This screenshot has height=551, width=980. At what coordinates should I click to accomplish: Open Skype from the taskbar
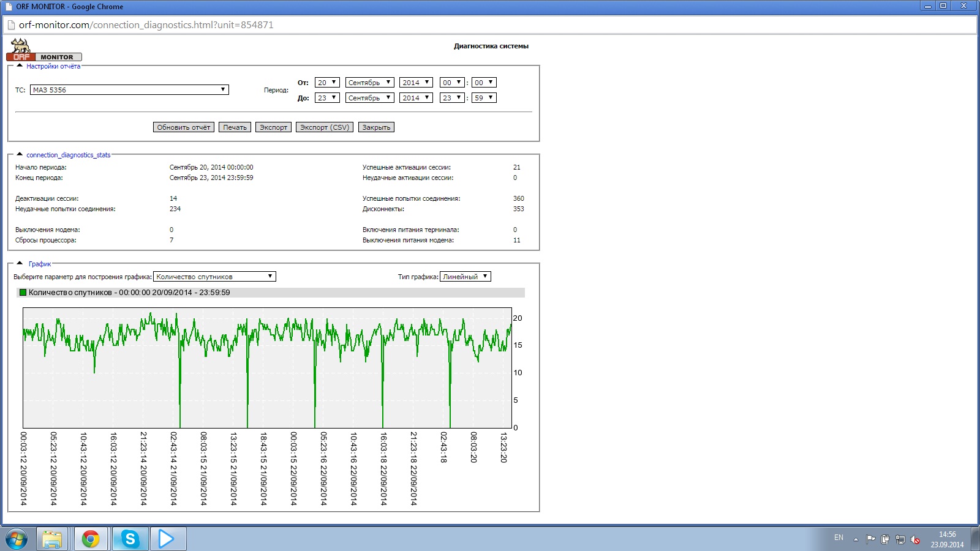[x=130, y=539]
